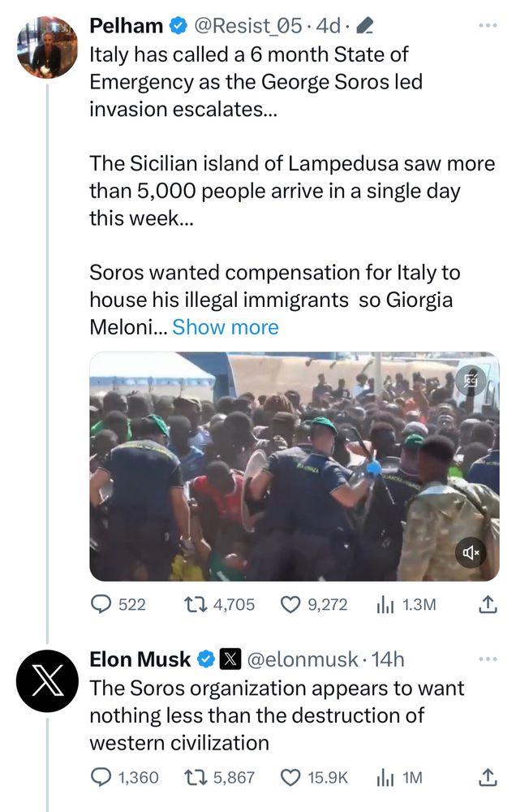Play the crowd video in the tweet
This screenshot has height=812, width=516.
coord(294,467)
